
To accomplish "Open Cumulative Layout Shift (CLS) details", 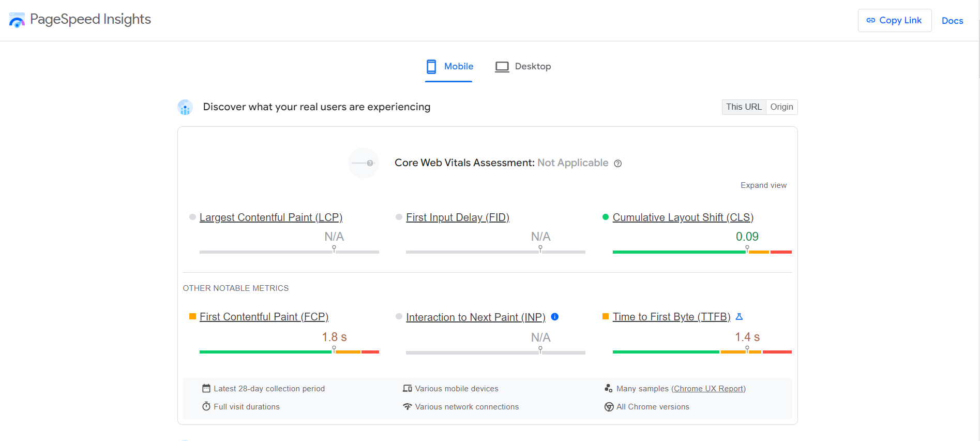I will (x=683, y=217).
